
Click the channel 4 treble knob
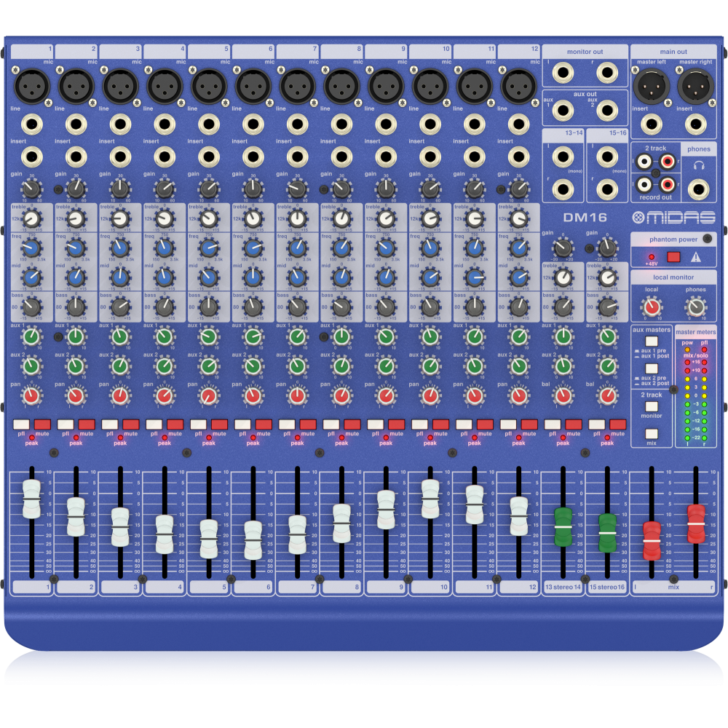click(x=165, y=218)
